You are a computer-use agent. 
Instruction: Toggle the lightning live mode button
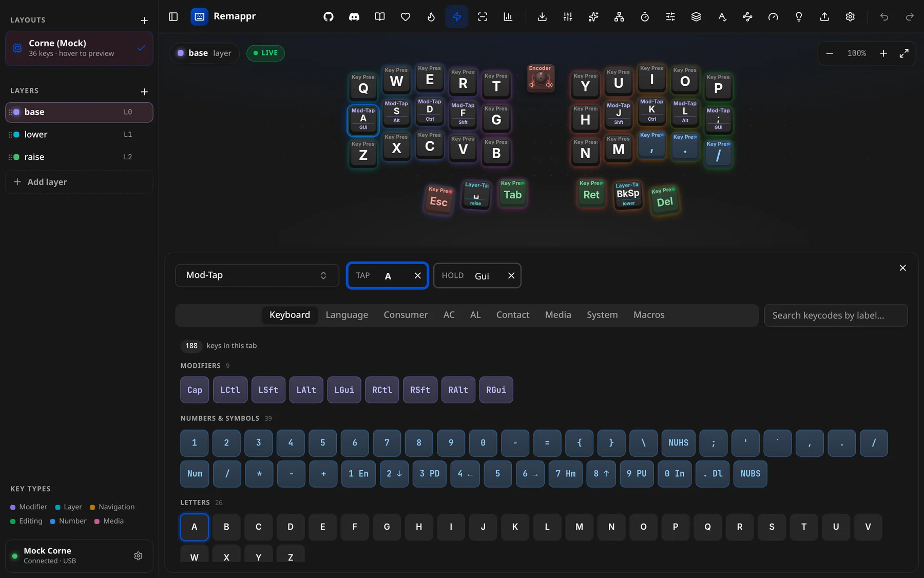457,17
